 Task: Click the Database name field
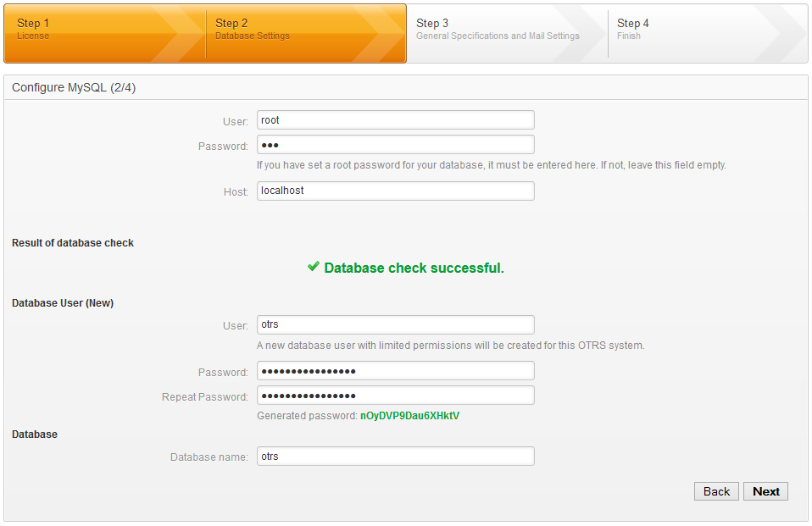coord(395,457)
